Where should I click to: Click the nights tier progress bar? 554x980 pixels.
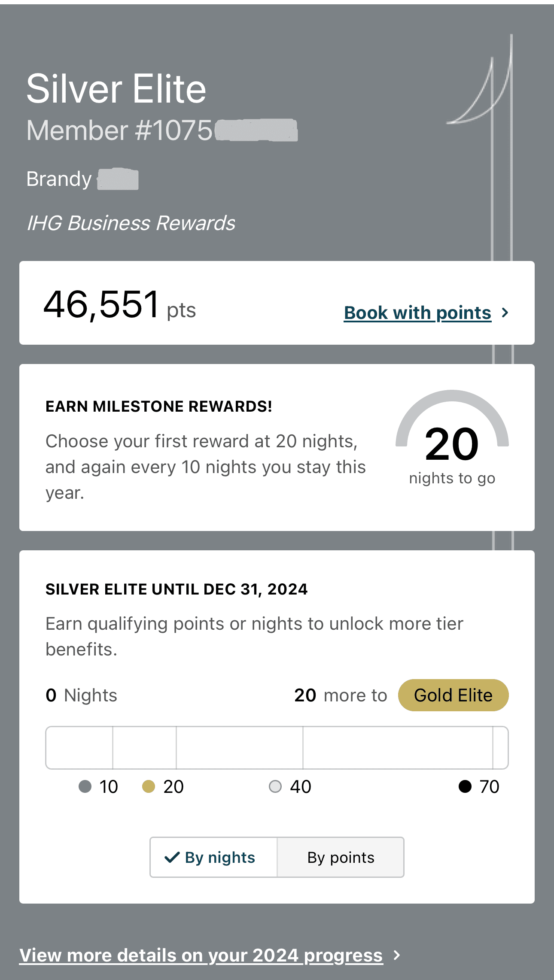tap(277, 748)
